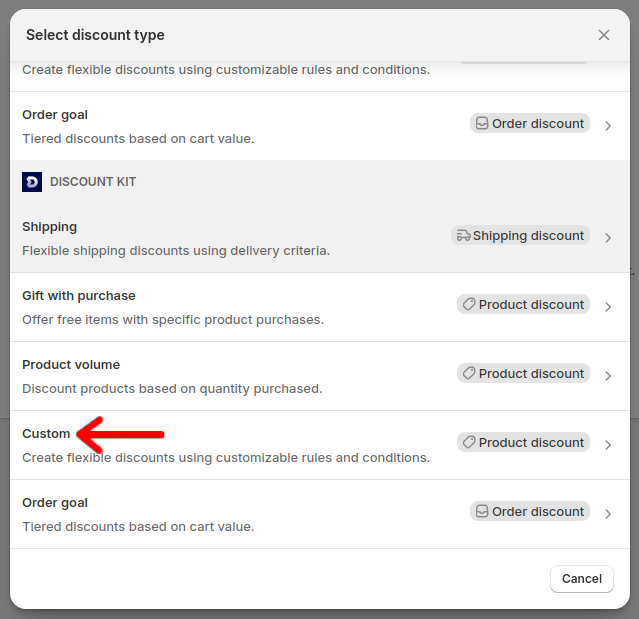
Task: Click the inbox icon in upper Order discount badge
Action: click(482, 123)
